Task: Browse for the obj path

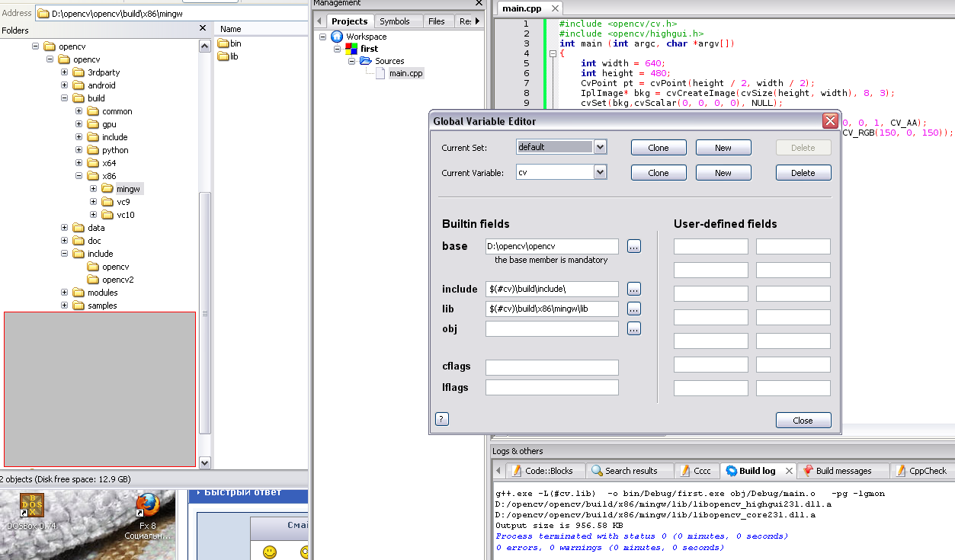Action: pos(634,328)
